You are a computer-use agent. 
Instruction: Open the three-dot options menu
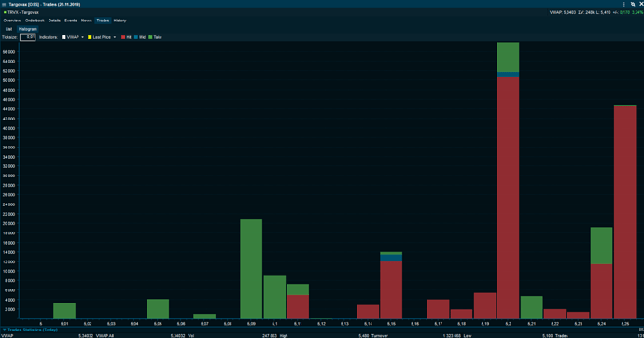click(623, 4)
